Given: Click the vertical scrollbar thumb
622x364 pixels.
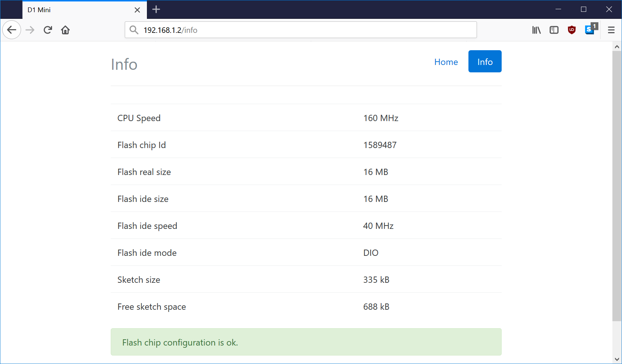Looking at the screenshot, I should pos(617,186).
